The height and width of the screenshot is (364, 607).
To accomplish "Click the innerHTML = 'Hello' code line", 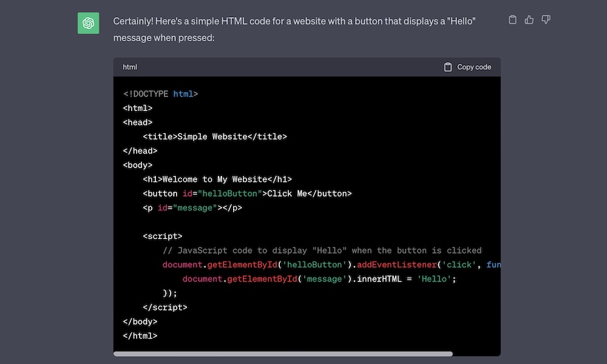I will 319,279.
